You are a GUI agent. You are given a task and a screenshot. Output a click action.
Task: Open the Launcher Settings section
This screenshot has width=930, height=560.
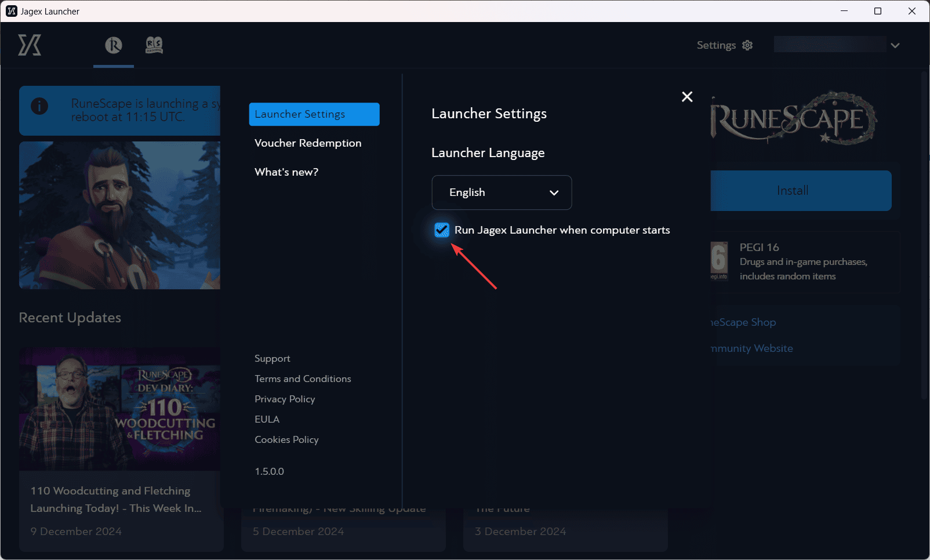tap(314, 114)
